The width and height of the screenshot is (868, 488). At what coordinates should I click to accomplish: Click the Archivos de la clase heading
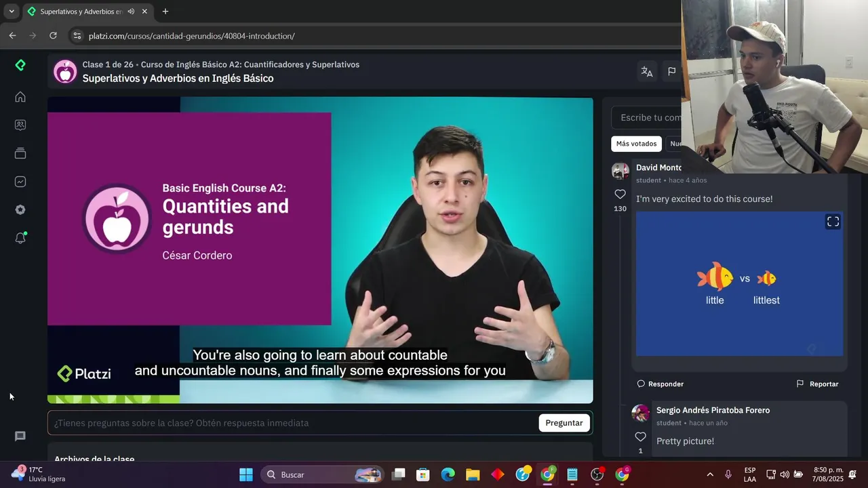pyautogui.click(x=94, y=459)
